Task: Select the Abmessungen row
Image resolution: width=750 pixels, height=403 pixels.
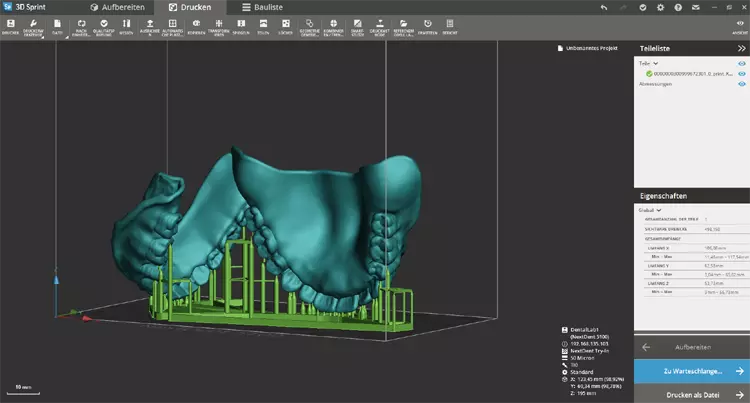Action: [655, 84]
